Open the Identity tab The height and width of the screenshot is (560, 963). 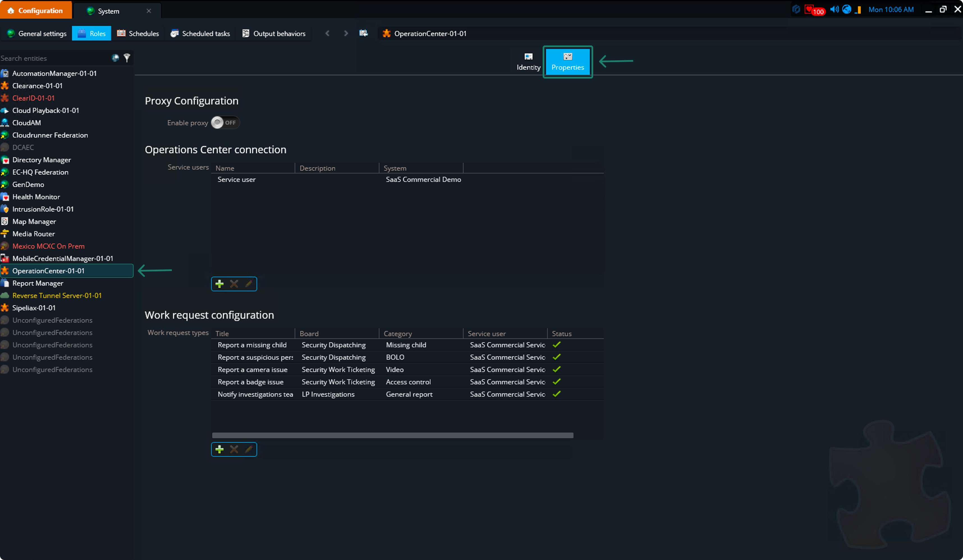[x=528, y=62]
